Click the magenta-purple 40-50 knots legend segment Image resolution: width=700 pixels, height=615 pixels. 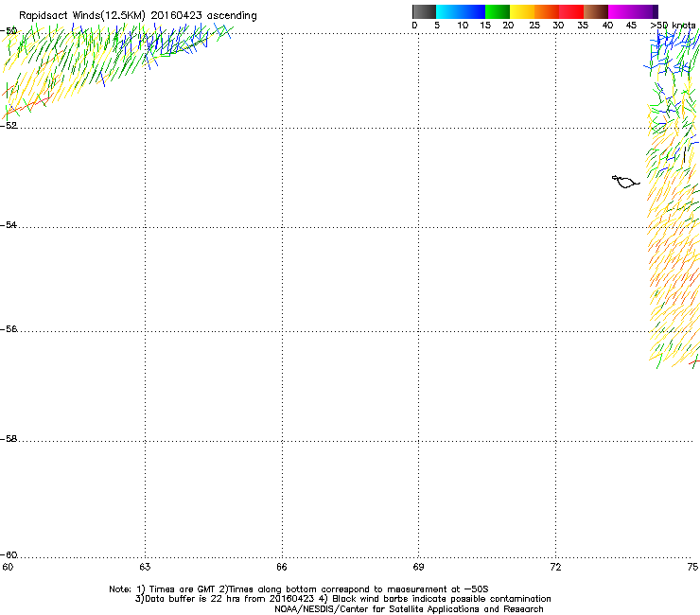(x=633, y=11)
